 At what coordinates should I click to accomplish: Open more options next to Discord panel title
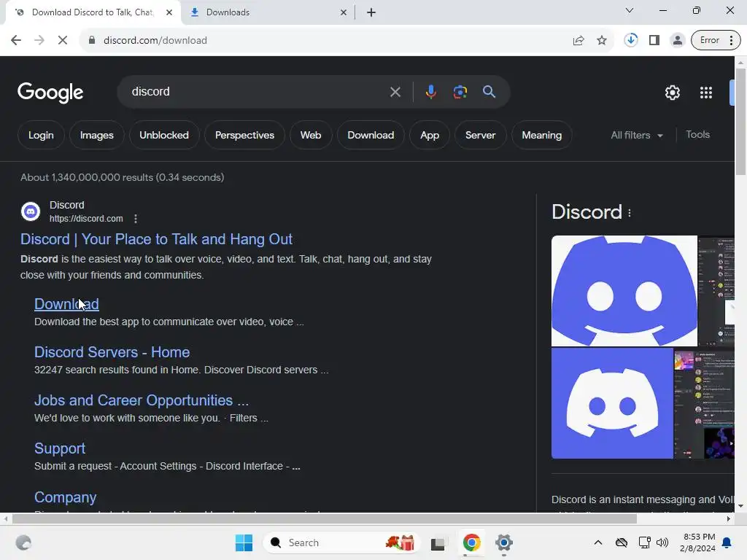click(630, 213)
